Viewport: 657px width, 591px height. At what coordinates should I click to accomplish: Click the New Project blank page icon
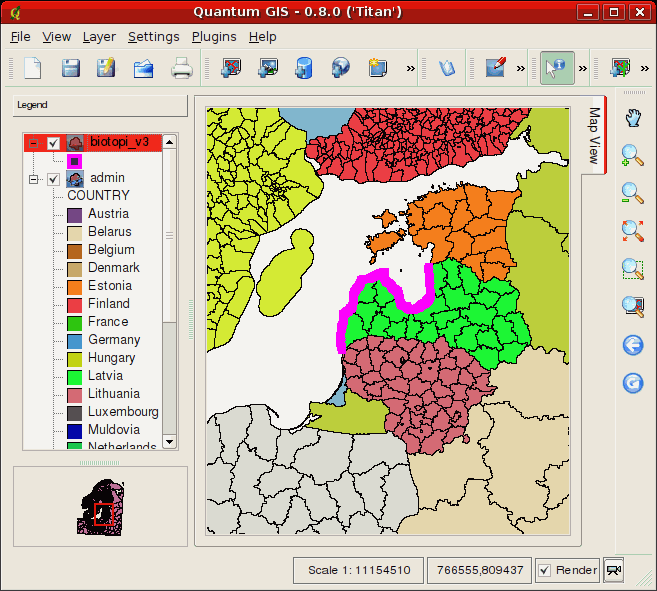(33, 68)
